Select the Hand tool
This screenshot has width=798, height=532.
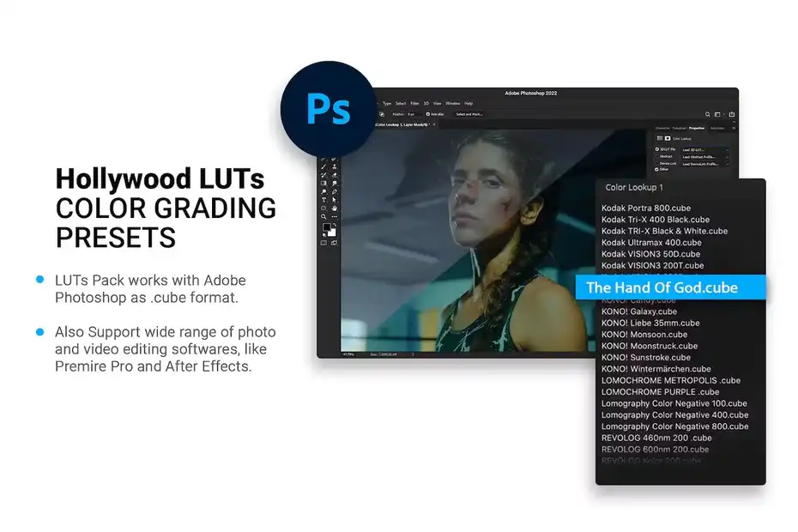pyautogui.click(x=335, y=209)
